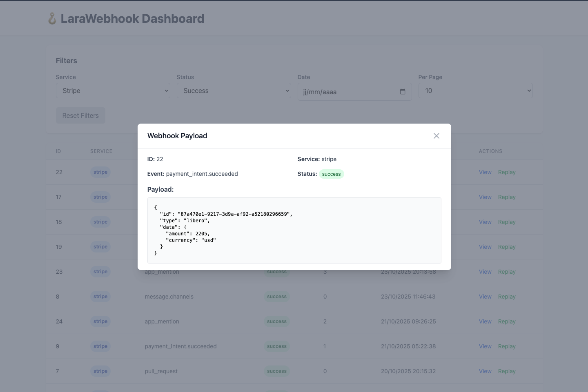The width and height of the screenshot is (588, 392).
Task: Click the Reset Filters button
Action: pyautogui.click(x=80, y=115)
